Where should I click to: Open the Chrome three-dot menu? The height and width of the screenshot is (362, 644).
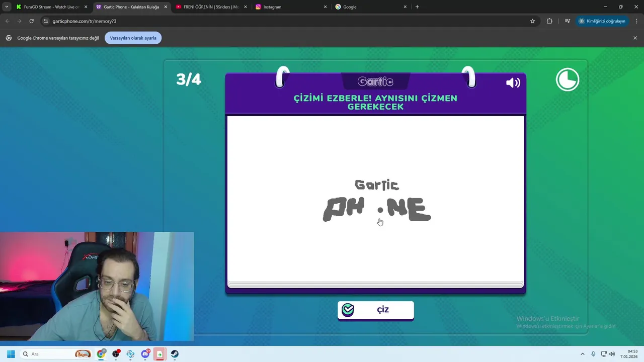637,21
